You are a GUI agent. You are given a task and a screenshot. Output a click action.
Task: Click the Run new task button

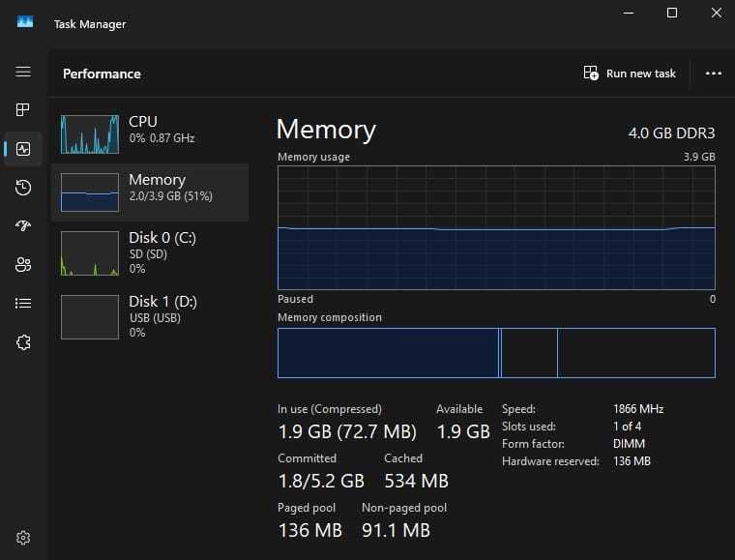pyautogui.click(x=630, y=74)
